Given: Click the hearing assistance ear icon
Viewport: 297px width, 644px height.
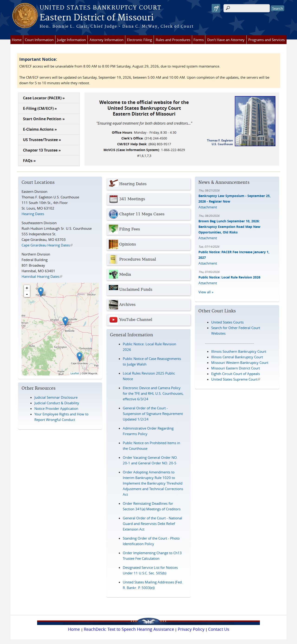Looking at the screenshot, I should click(x=216, y=8).
